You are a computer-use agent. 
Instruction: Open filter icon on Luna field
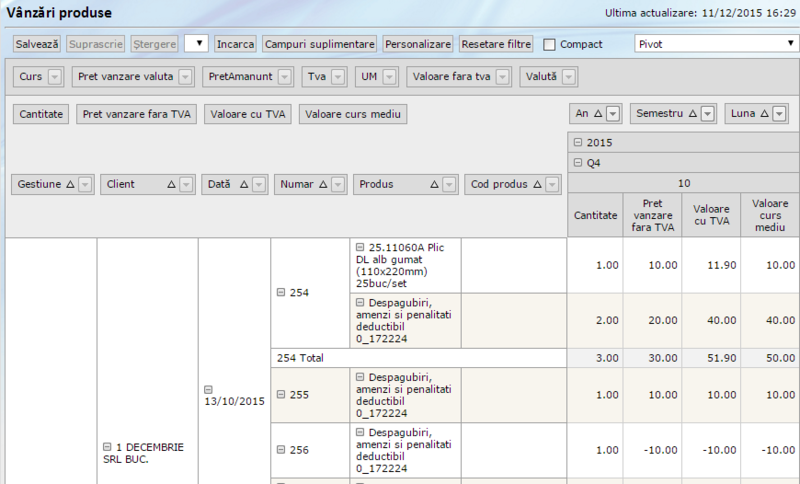coord(781,114)
